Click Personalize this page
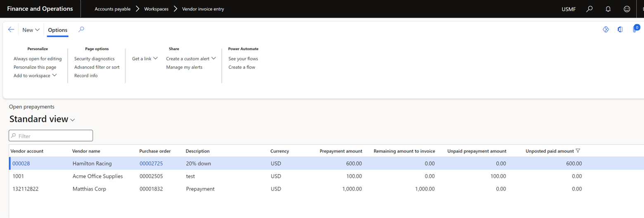Viewport: 644px width, 218px height. [x=35, y=67]
